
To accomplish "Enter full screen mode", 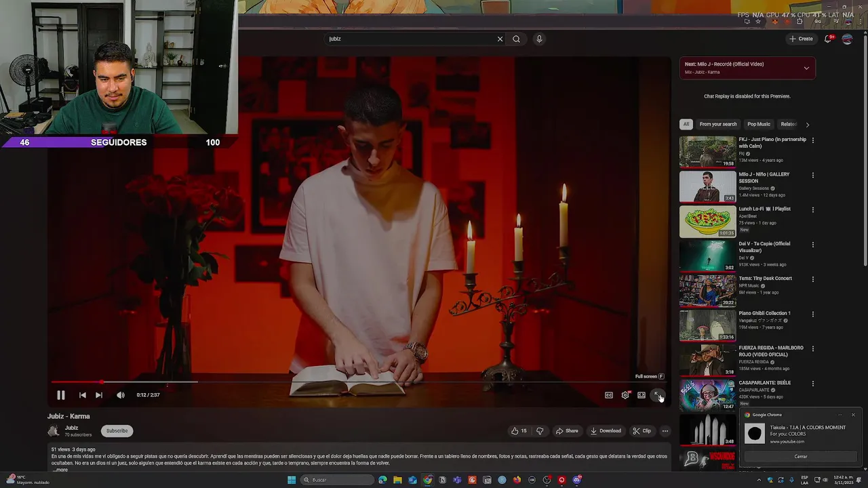I will 658,395.
